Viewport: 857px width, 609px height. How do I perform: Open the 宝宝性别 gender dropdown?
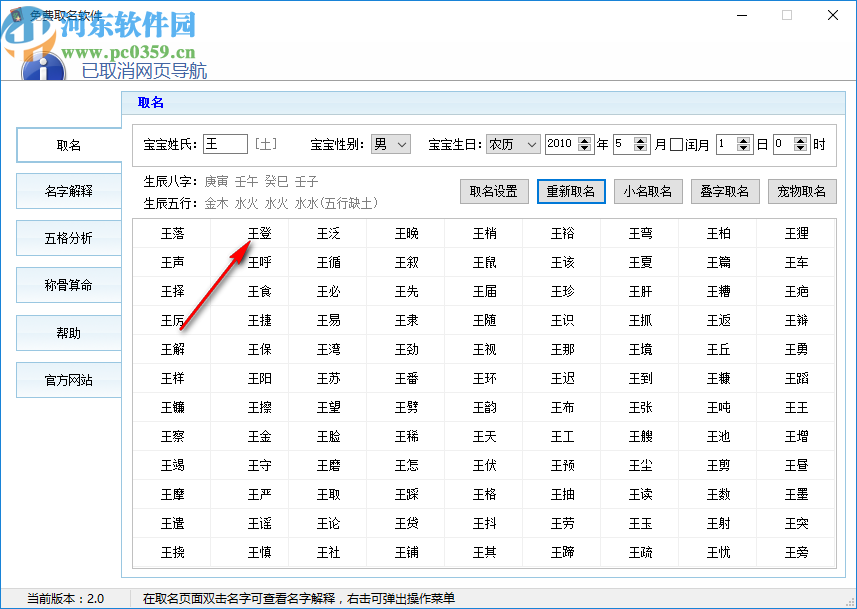(x=390, y=144)
